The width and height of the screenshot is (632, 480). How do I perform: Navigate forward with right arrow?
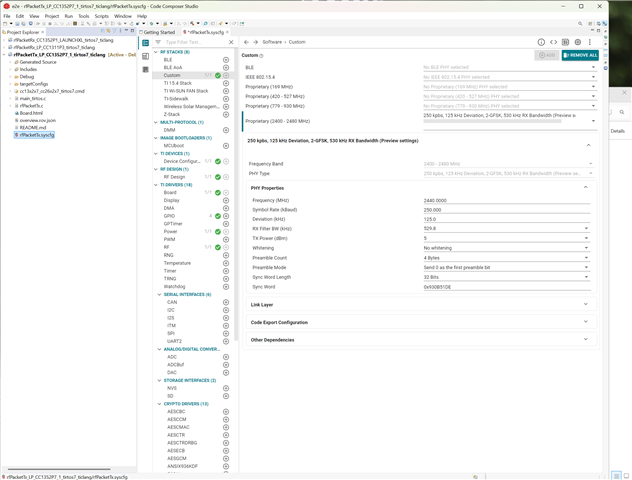click(x=256, y=42)
